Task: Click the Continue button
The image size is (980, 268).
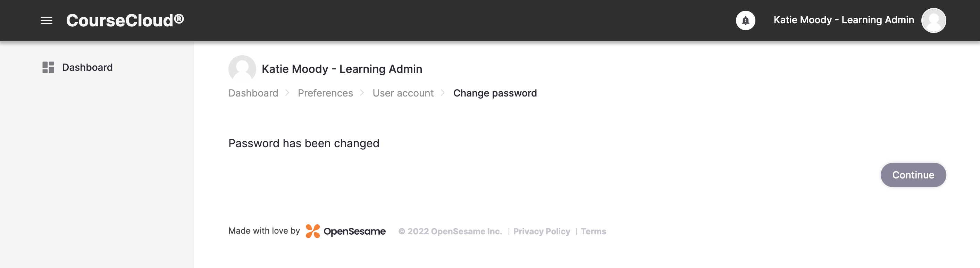Action: click(913, 175)
